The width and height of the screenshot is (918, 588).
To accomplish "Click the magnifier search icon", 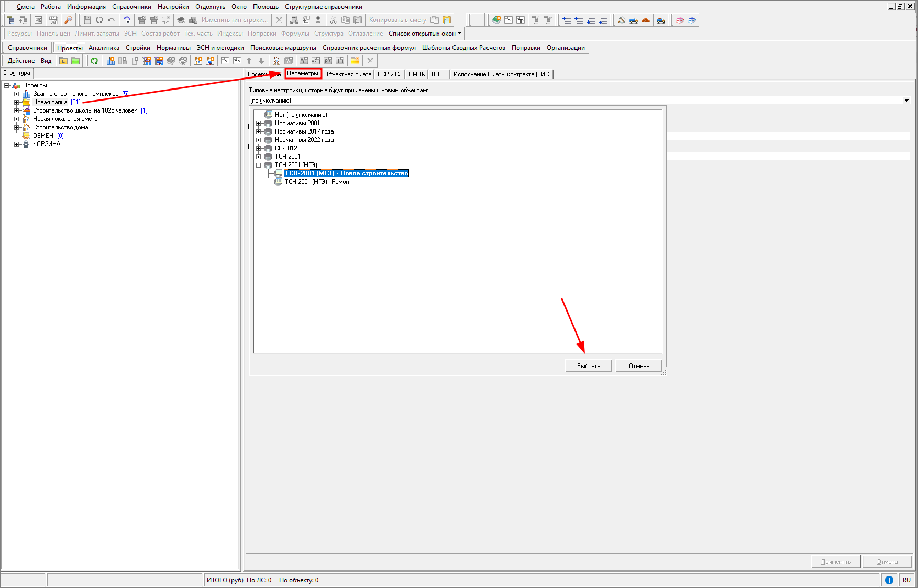I will click(x=68, y=20).
